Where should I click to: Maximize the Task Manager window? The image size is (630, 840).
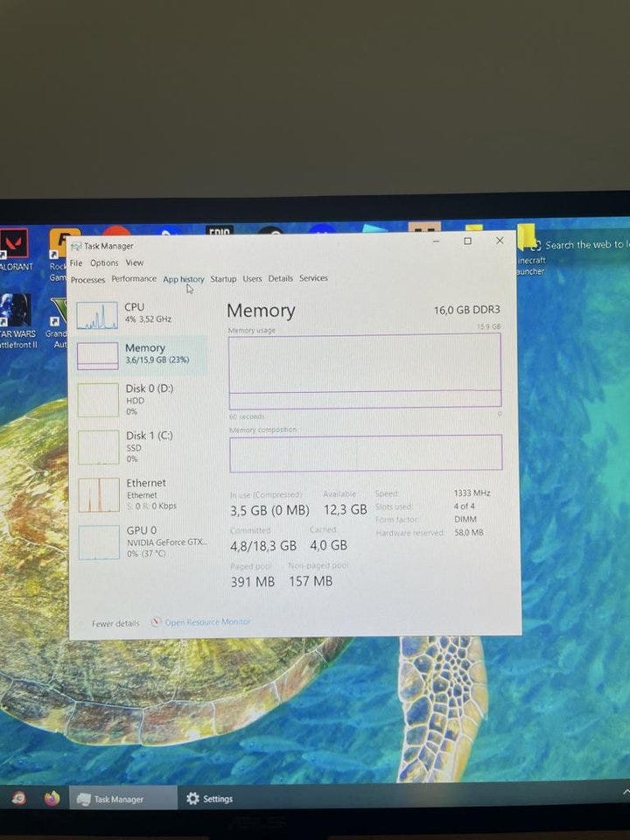467,241
